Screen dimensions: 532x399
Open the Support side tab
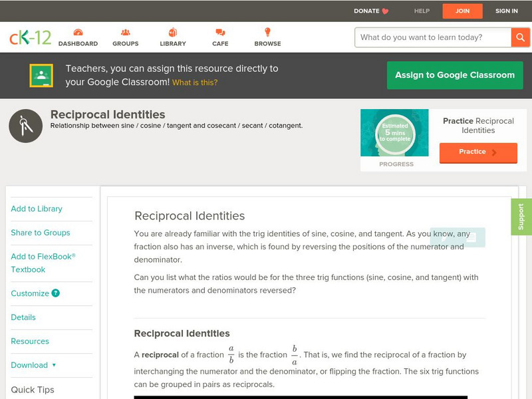click(521, 217)
